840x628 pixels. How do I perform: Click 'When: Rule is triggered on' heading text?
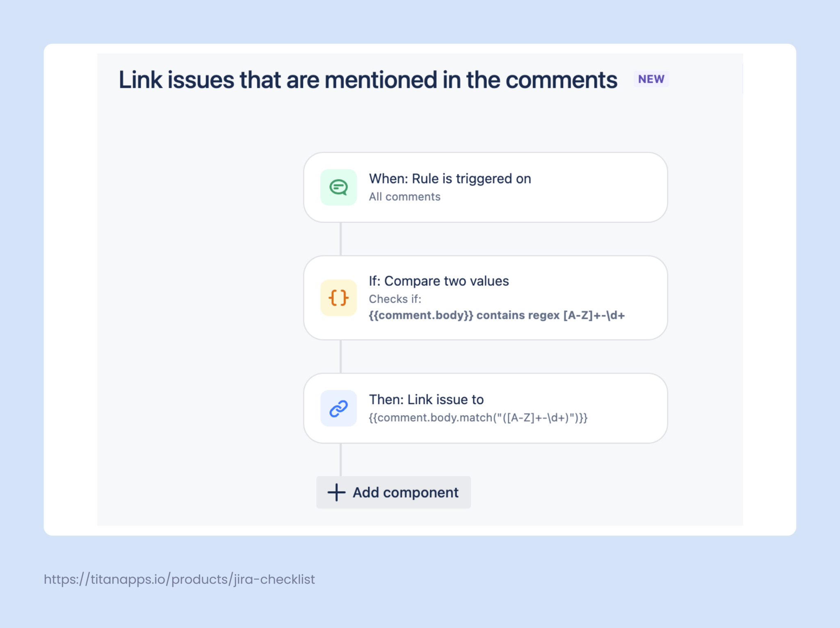click(x=450, y=179)
